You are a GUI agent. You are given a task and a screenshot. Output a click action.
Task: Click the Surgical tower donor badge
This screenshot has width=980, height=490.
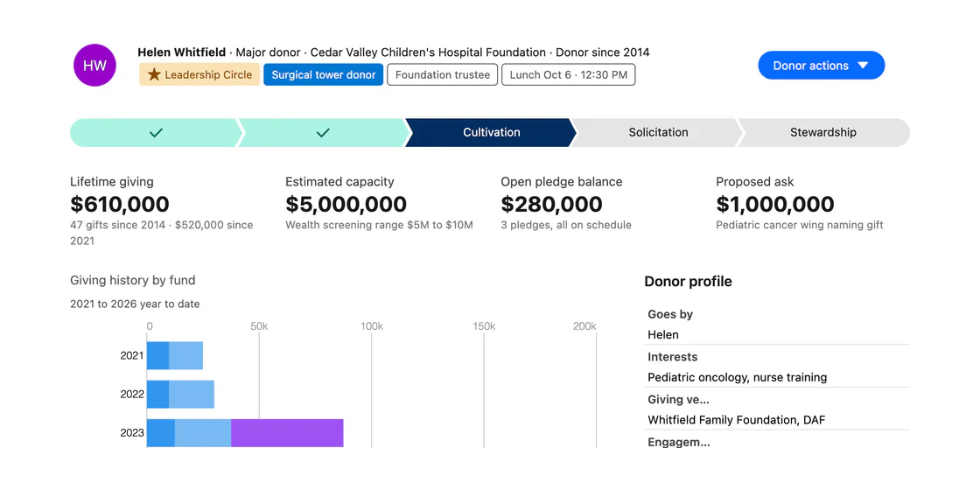click(x=323, y=75)
